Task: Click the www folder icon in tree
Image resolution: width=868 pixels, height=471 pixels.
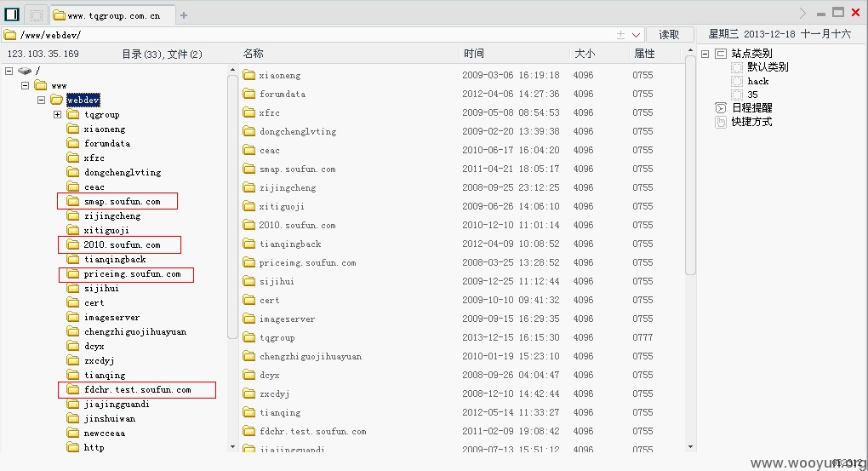Action: (x=40, y=85)
